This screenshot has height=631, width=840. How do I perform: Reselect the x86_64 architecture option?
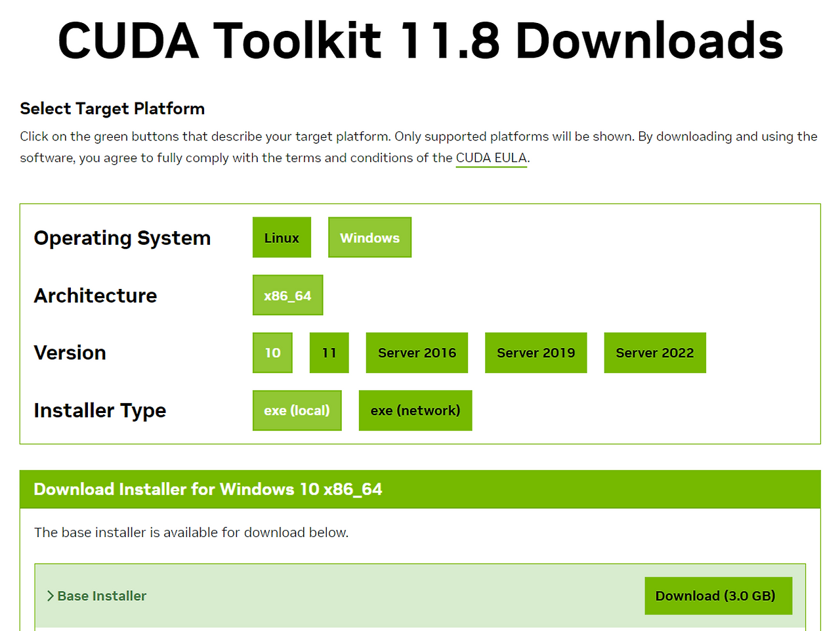(x=287, y=295)
